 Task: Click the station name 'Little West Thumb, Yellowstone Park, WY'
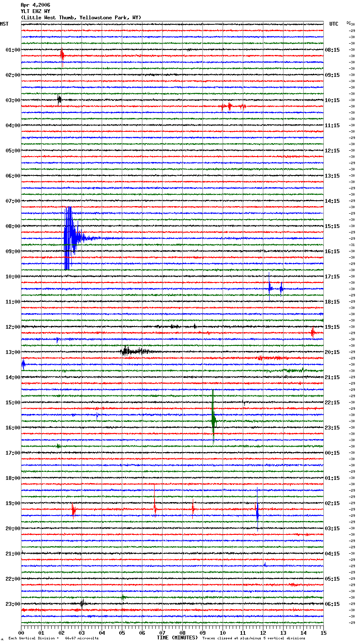81,18
